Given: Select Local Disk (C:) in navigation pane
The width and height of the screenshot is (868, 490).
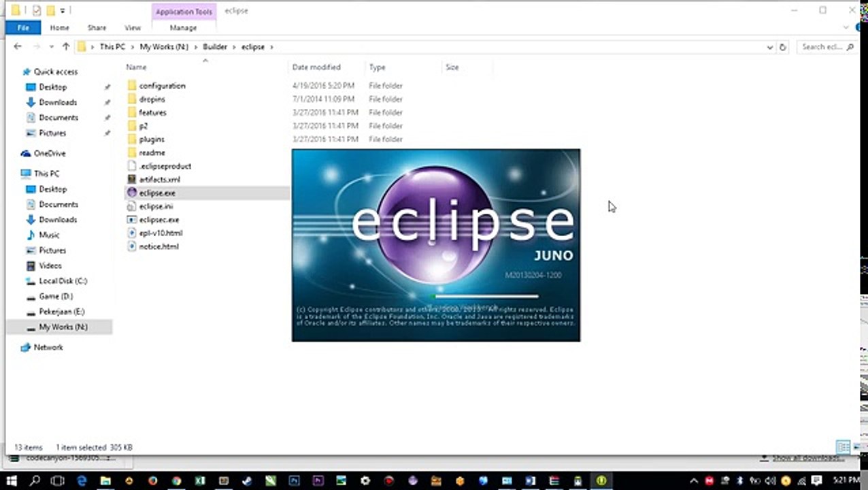Looking at the screenshot, I should [x=63, y=281].
